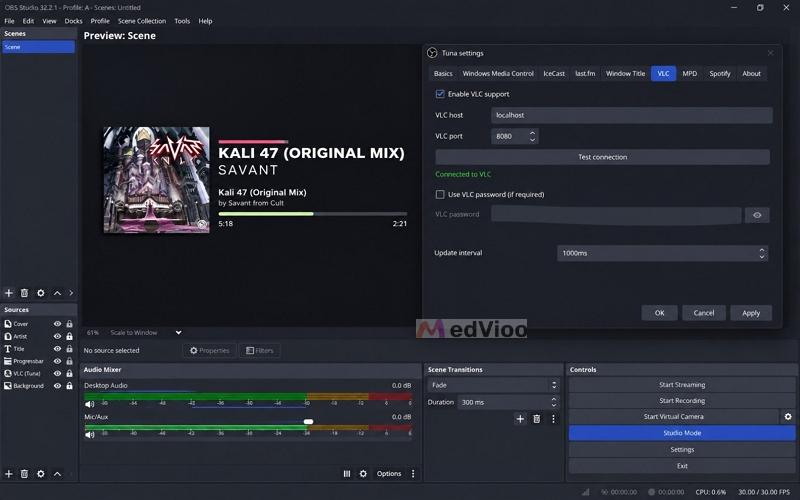Switch to the Basics tab

pos(443,73)
